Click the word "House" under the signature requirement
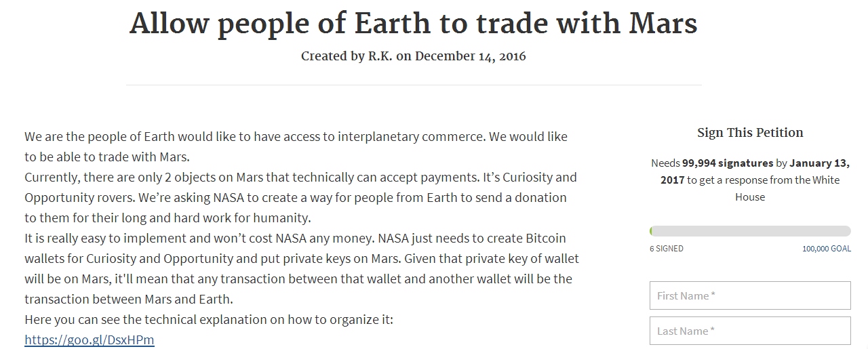Screen dimensions: 868x349 pos(750,197)
